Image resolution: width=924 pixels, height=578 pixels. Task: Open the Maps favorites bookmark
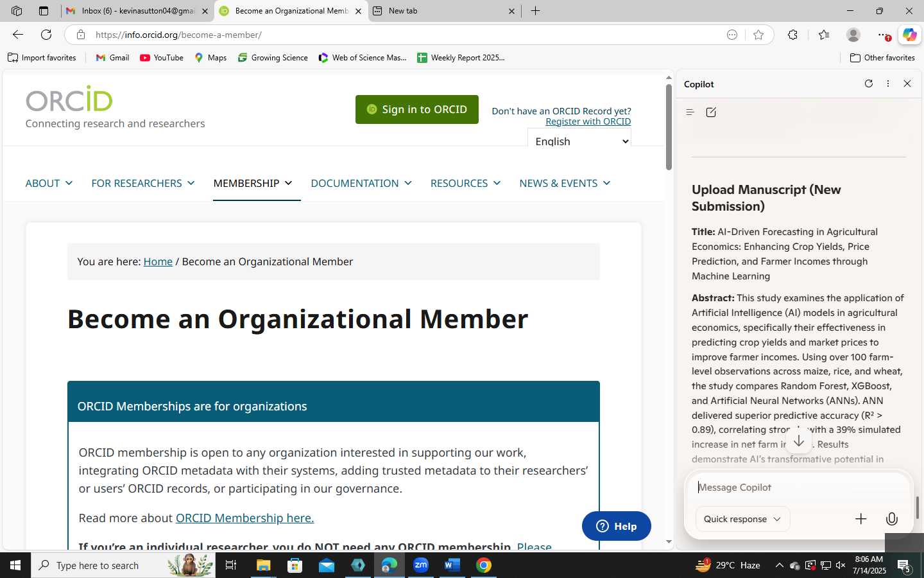(210, 58)
